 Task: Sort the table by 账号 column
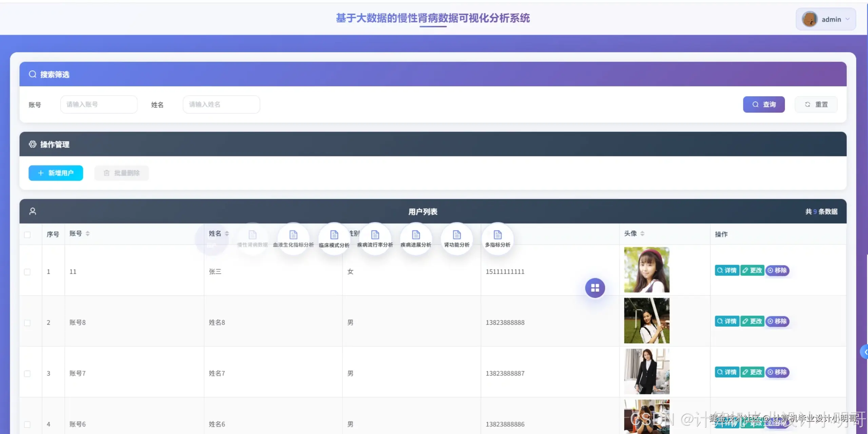tap(87, 233)
